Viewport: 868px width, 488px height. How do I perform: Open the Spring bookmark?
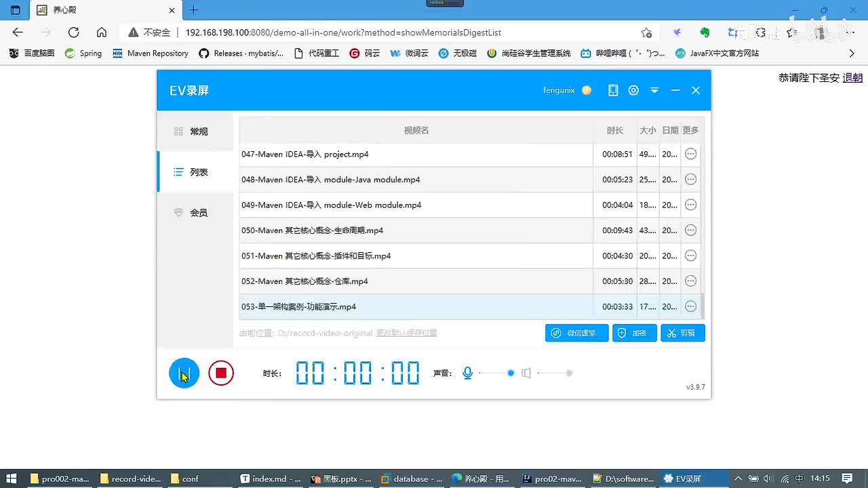pos(83,53)
